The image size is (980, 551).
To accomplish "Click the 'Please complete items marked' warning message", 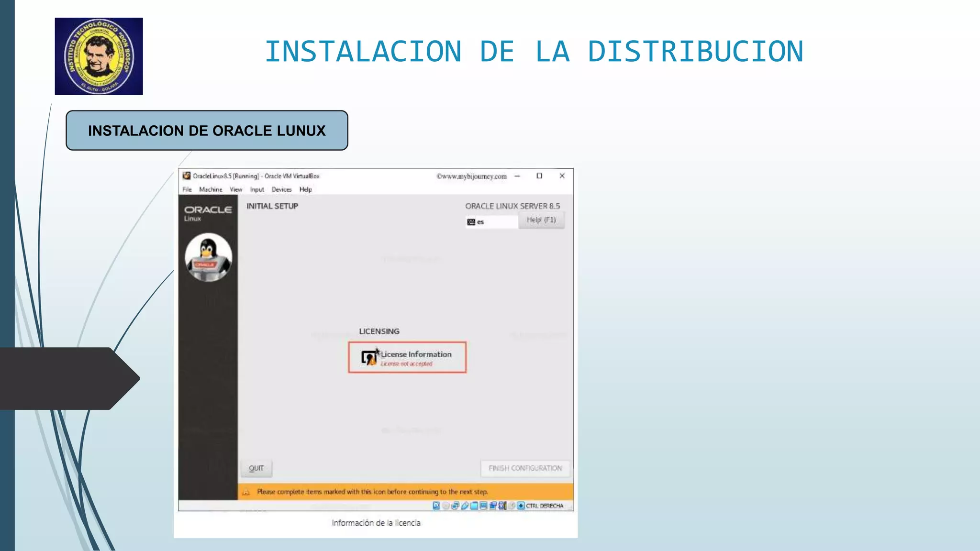I will point(372,492).
